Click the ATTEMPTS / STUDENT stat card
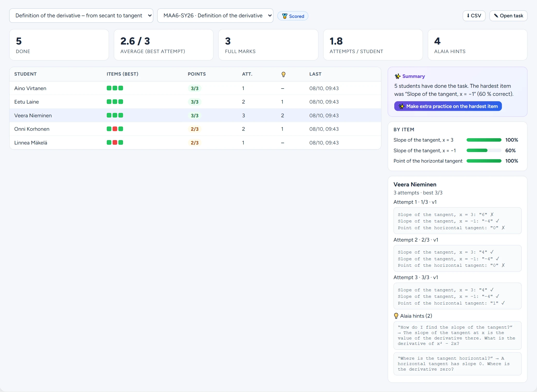 [373, 45]
